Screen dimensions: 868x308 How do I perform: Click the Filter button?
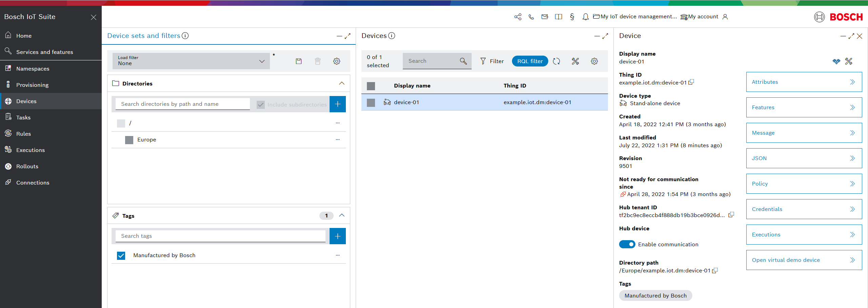click(492, 61)
